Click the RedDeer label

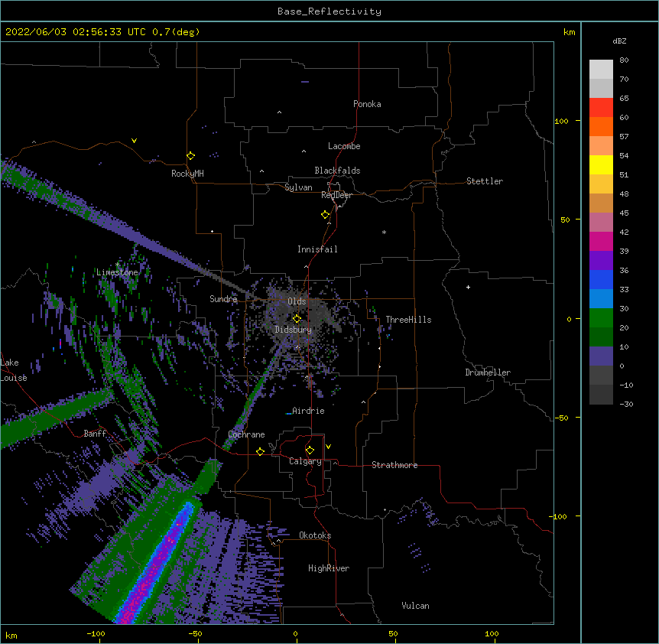tap(336, 195)
